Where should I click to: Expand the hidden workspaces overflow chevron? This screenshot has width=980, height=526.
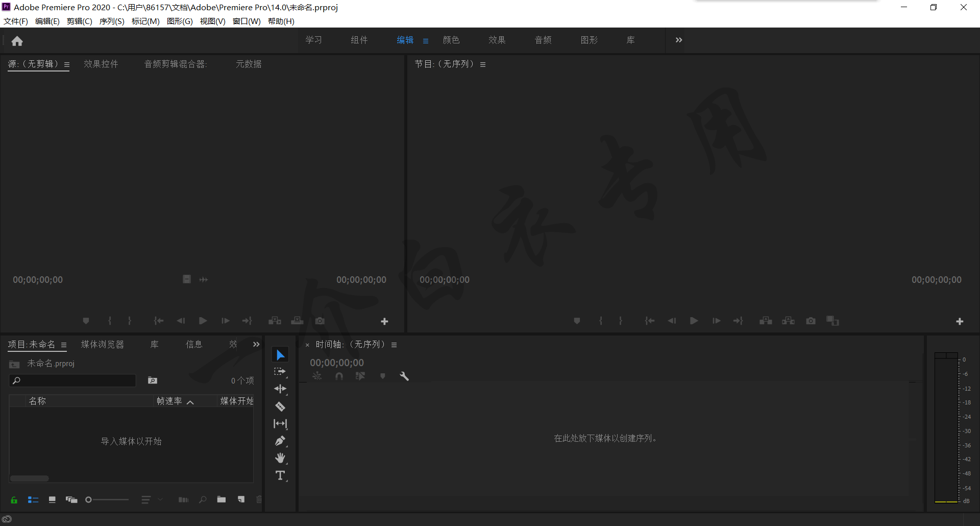[678, 40]
